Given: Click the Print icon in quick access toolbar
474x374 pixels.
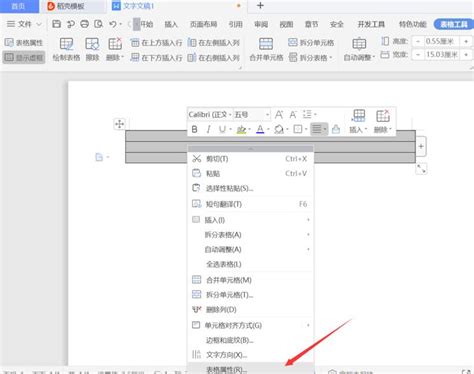Looking at the screenshot, I should pyautogui.click(x=85, y=24).
